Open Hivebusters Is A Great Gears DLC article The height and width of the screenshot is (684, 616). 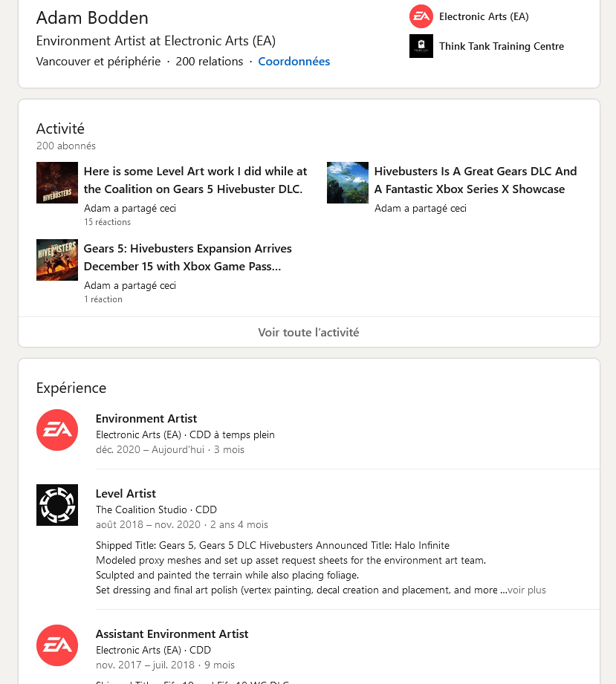(x=476, y=180)
